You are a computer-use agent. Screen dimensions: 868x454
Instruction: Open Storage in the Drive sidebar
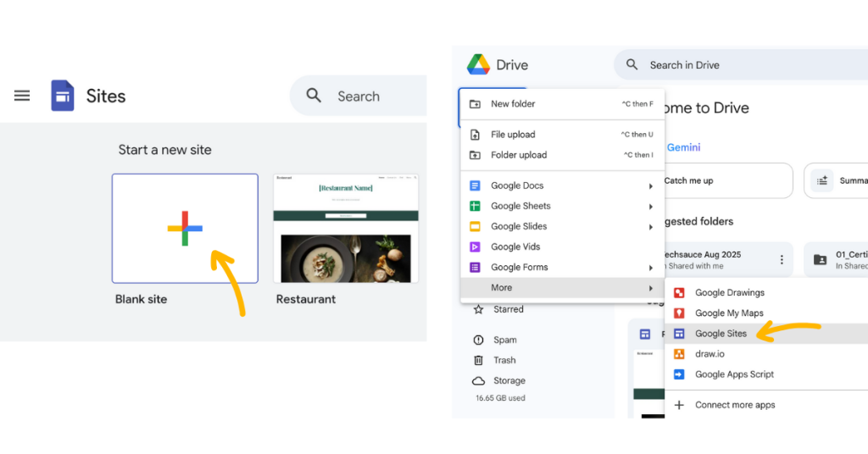509,380
